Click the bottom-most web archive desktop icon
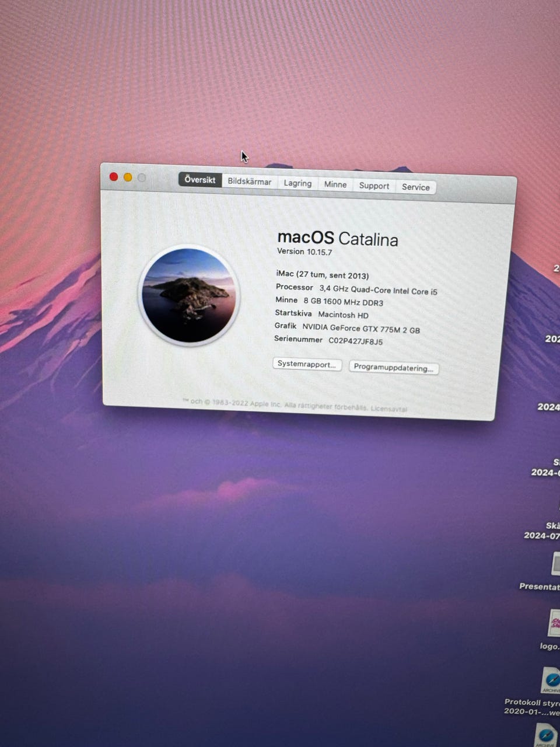Image resolution: width=560 pixels, height=747 pixels. pos(547,735)
